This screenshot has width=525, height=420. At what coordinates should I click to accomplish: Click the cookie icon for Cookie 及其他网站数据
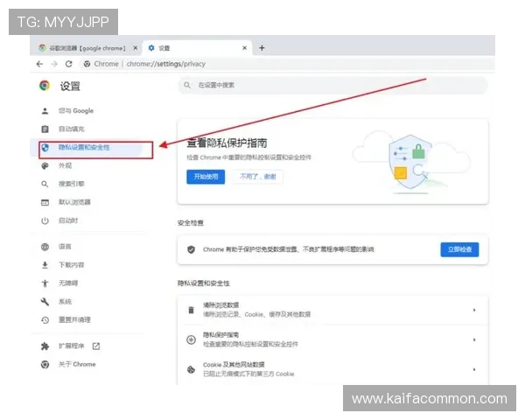click(x=191, y=369)
